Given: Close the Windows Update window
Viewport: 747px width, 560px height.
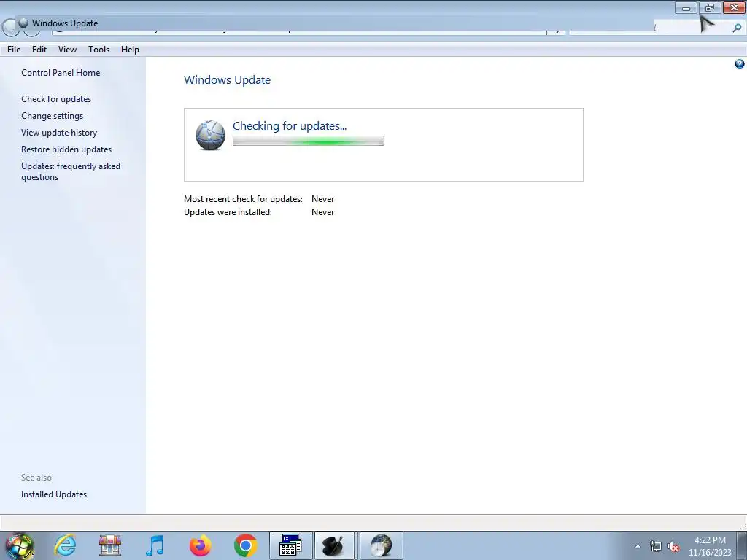Looking at the screenshot, I should (734, 7).
